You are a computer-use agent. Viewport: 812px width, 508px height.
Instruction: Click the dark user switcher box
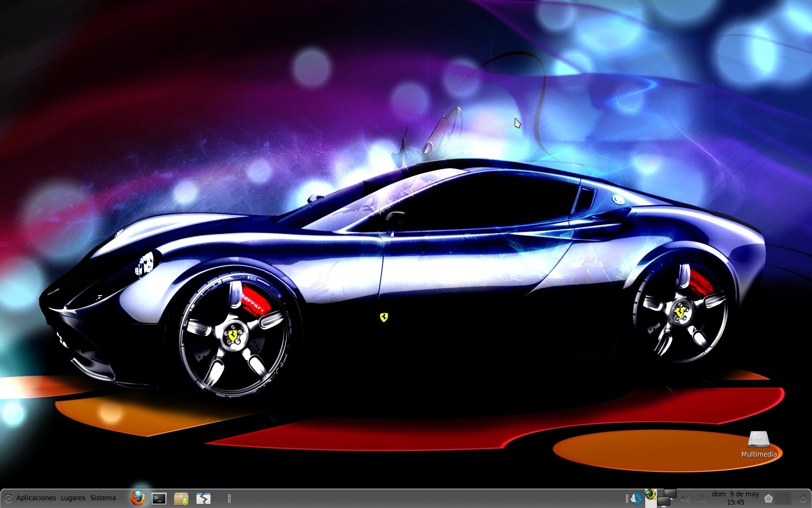point(783,498)
